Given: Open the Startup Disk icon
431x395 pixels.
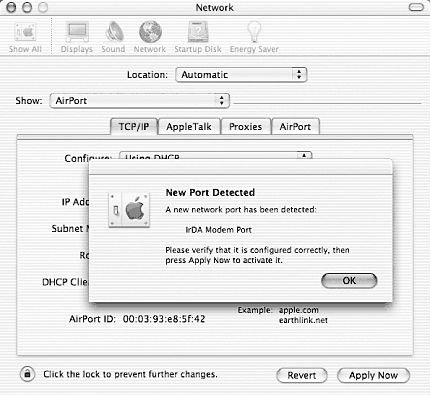Looking at the screenshot, I should (198, 37).
